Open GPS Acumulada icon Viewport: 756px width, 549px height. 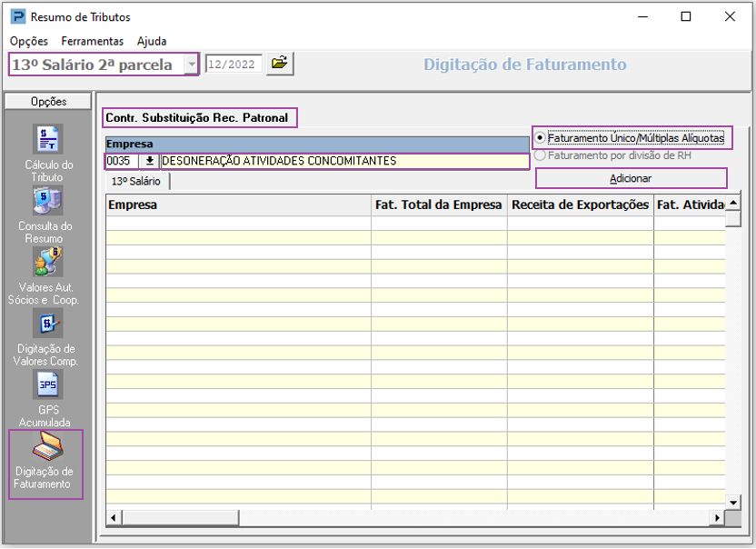[48, 385]
